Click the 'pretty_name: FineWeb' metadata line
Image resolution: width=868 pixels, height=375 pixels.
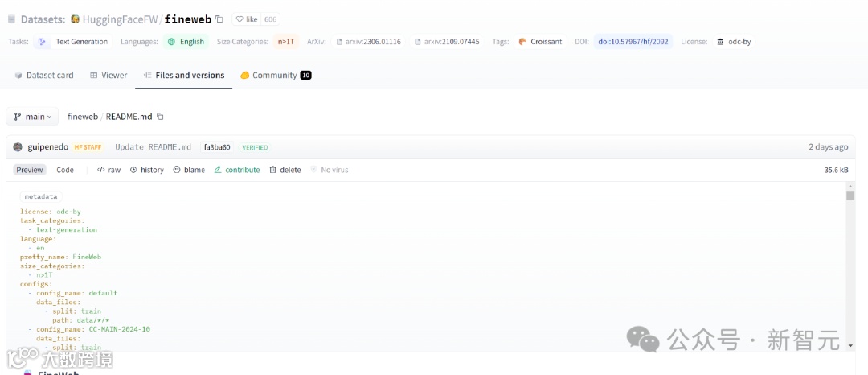[61, 257]
